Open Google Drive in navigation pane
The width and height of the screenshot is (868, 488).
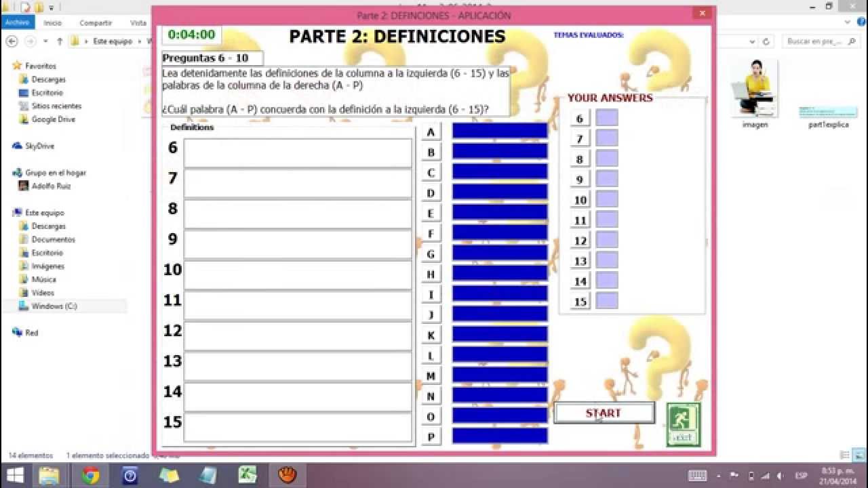coord(53,119)
